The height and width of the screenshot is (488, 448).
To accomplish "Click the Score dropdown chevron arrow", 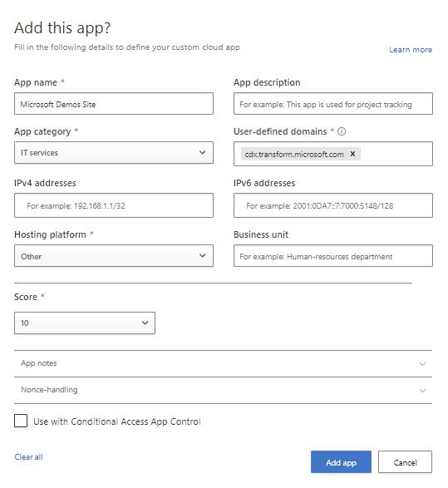I will (145, 323).
